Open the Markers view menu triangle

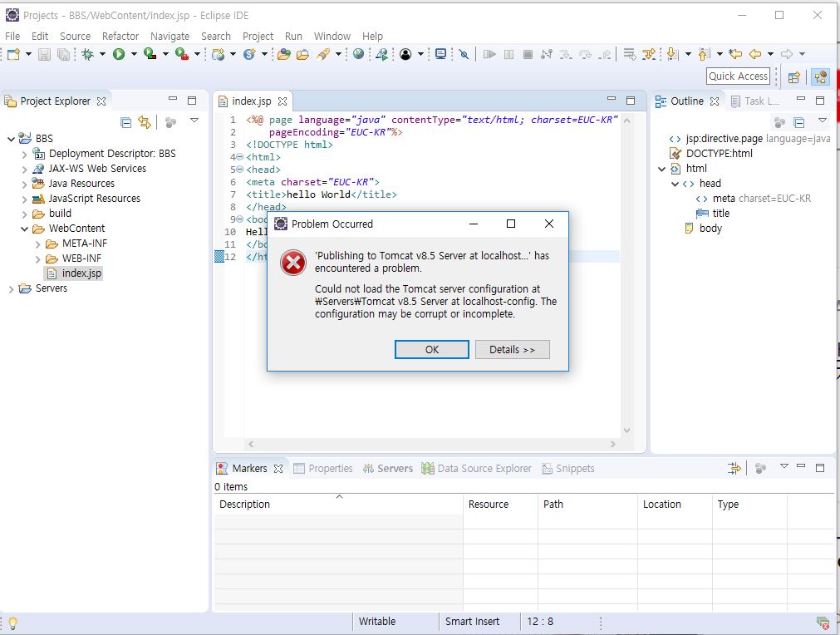(x=784, y=466)
